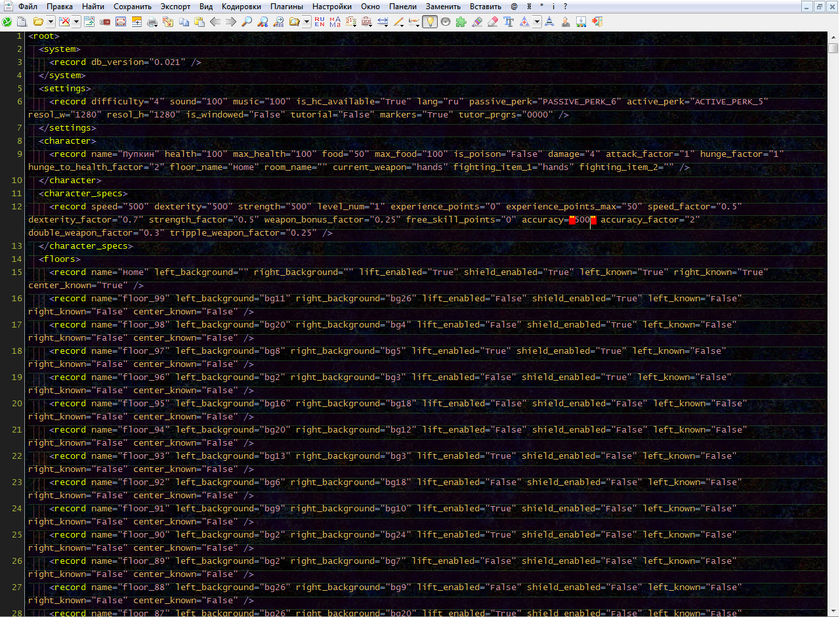Click the green puzzle piece plugin icon
The width and height of the screenshot is (840, 617).
click(x=461, y=22)
